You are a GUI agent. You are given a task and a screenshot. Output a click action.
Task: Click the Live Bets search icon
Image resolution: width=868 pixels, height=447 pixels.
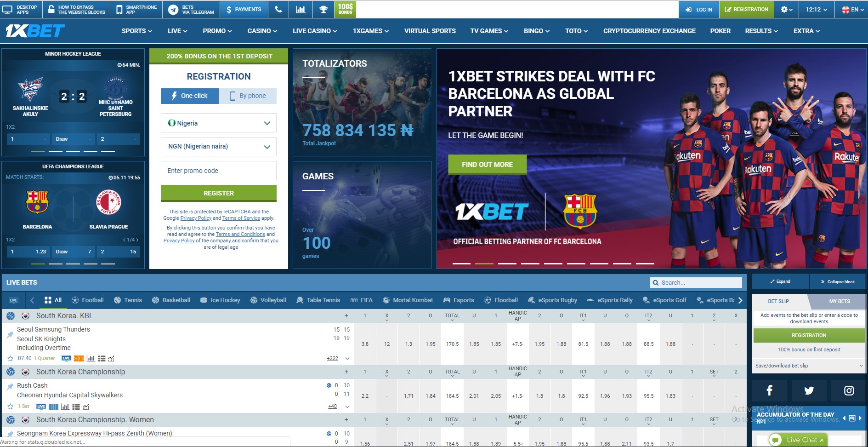coord(655,282)
